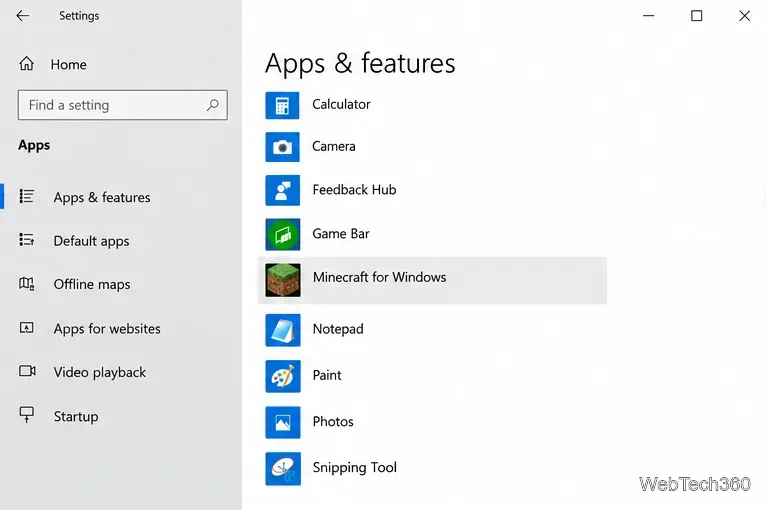The image size is (767, 510).
Task: Go to Offline maps settings
Action: tap(92, 284)
